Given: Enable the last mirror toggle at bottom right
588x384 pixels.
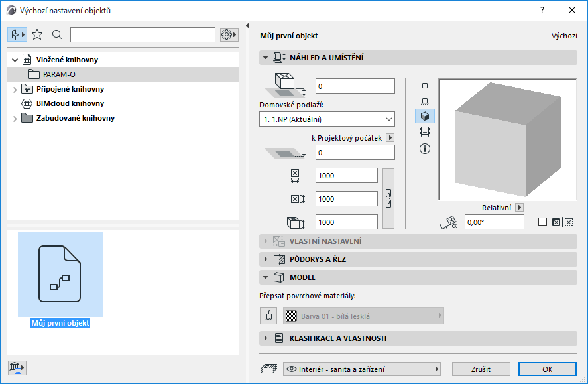Looking at the screenshot, I should (568, 222).
